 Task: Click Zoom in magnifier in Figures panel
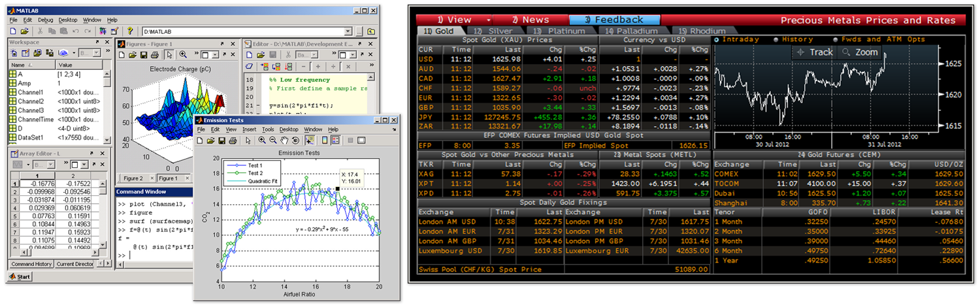click(183, 55)
